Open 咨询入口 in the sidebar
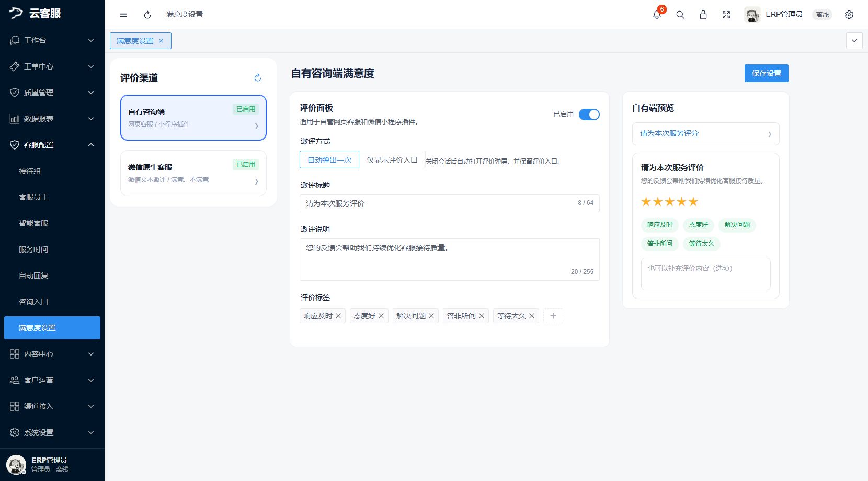The image size is (868, 481). [x=52, y=302]
